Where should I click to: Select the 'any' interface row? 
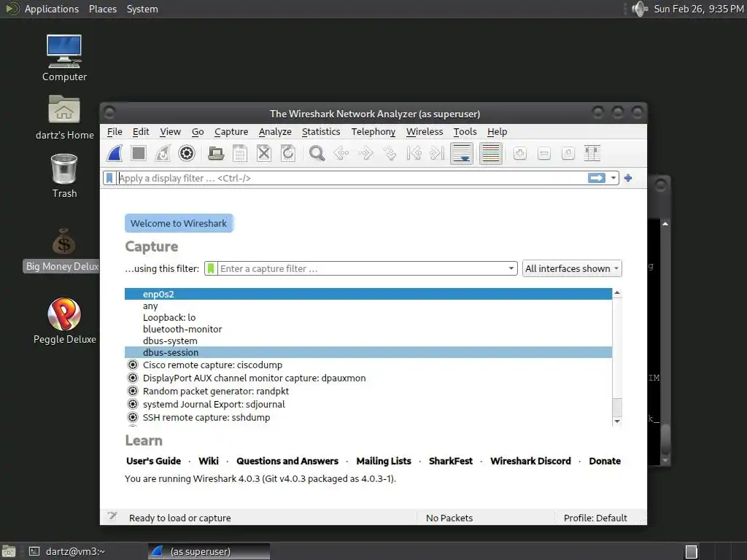pos(368,306)
